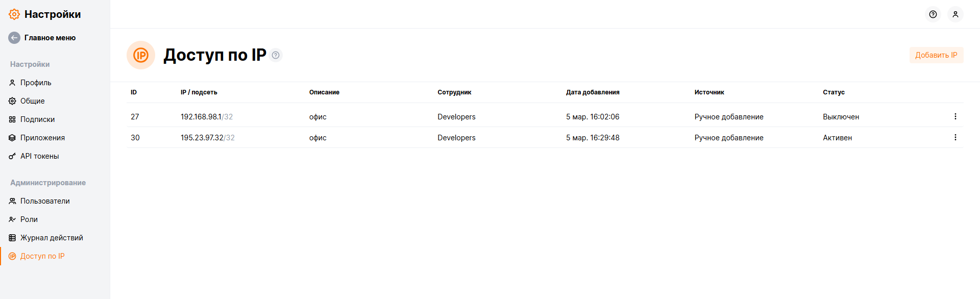Open the user account icon in top bar
This screenshot has width=980, height=299.
click(x=955, y=14)
